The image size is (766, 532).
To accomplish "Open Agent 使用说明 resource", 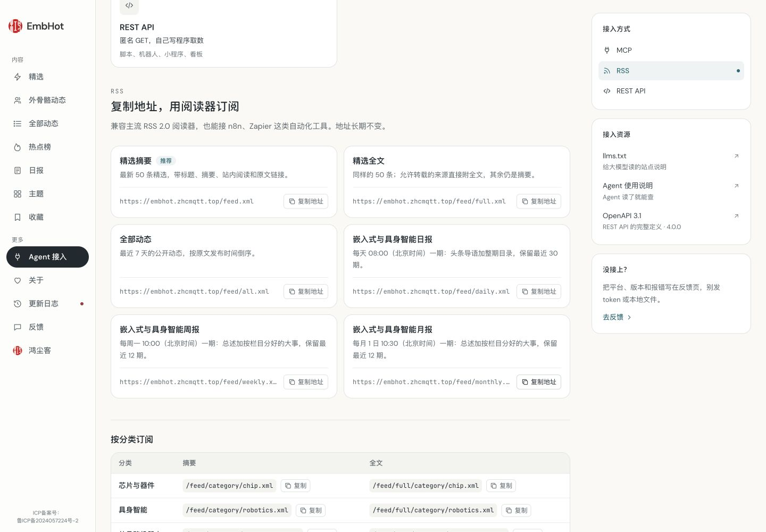I will click(x=671, y=191).
